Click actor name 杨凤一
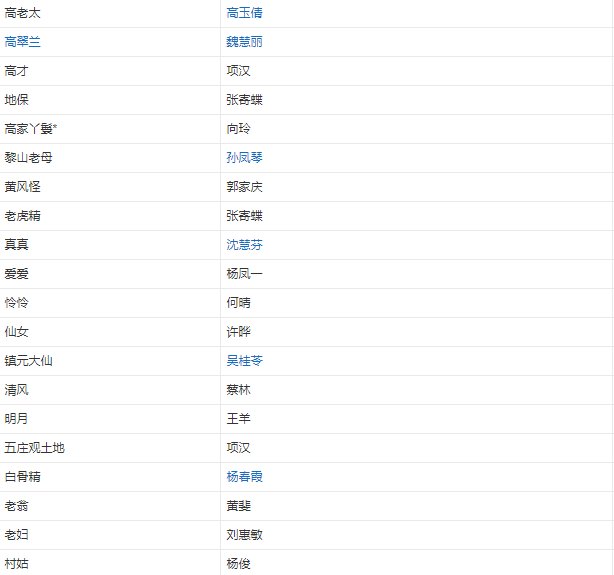 tap(245, 274)
